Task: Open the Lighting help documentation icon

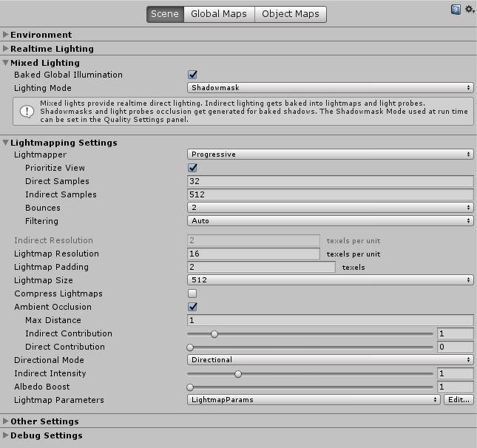Action: [x=456, y=10]
